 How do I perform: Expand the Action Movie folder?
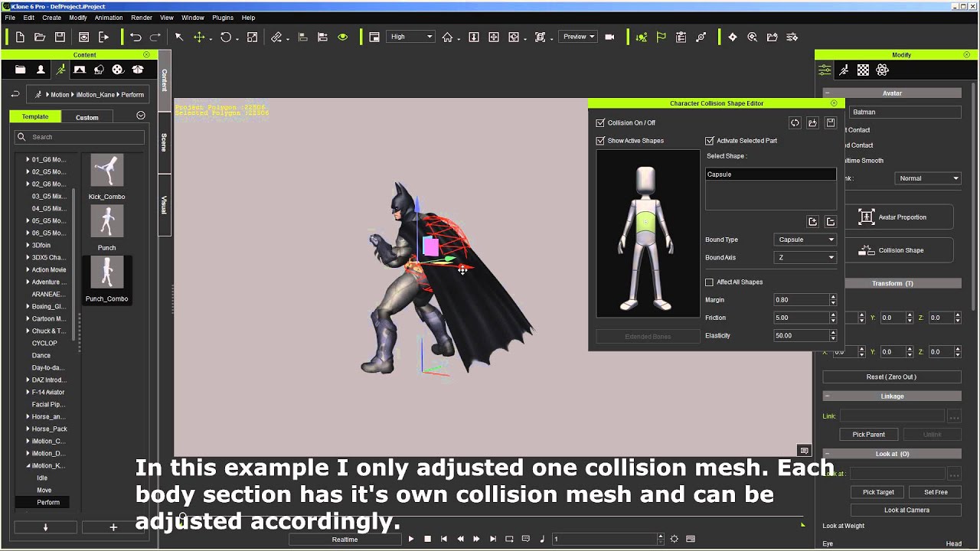(x=28, y=270)
